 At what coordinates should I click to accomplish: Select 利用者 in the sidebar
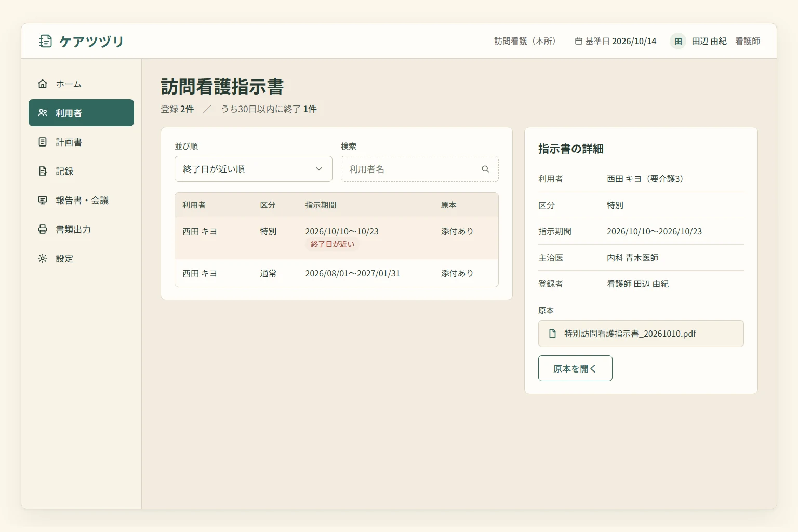(x=81, y=113)
